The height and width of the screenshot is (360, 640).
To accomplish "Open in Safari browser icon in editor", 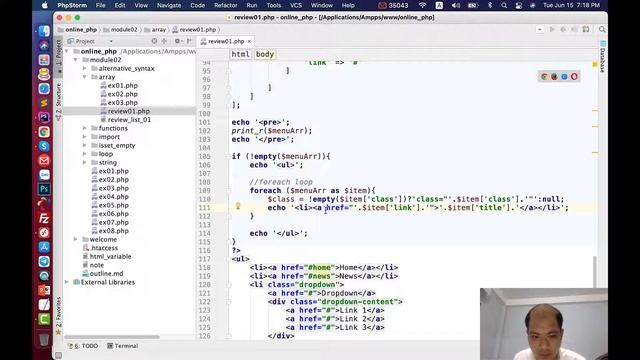I will click(x=564, y=77).
